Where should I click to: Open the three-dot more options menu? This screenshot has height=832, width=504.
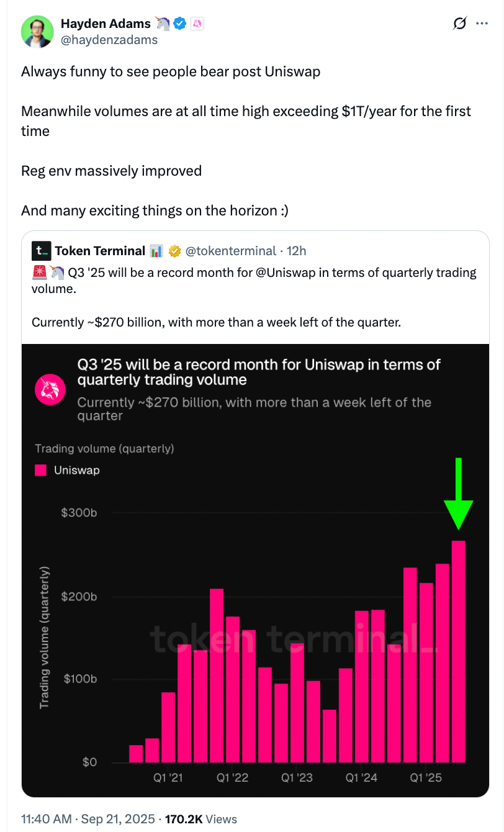point(482,24)
